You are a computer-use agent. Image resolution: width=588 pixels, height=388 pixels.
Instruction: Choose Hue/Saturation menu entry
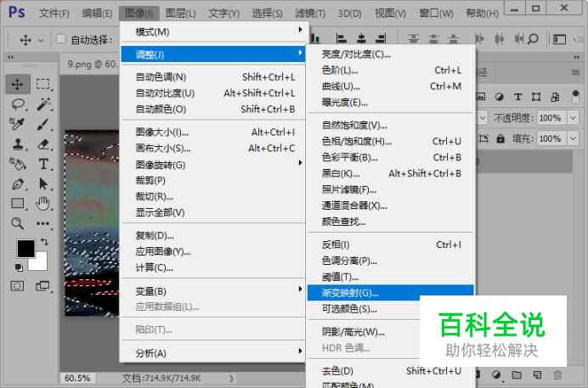click(x=390, y=141)
